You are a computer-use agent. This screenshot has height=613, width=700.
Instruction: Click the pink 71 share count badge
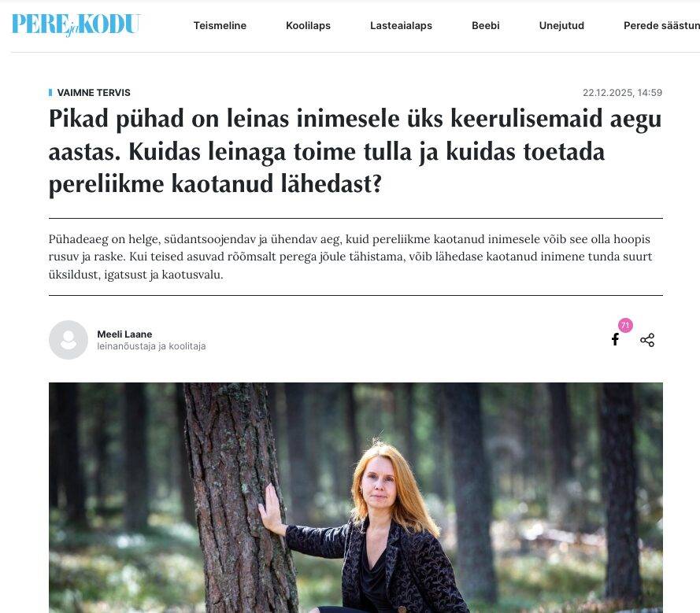click(625, 325)
